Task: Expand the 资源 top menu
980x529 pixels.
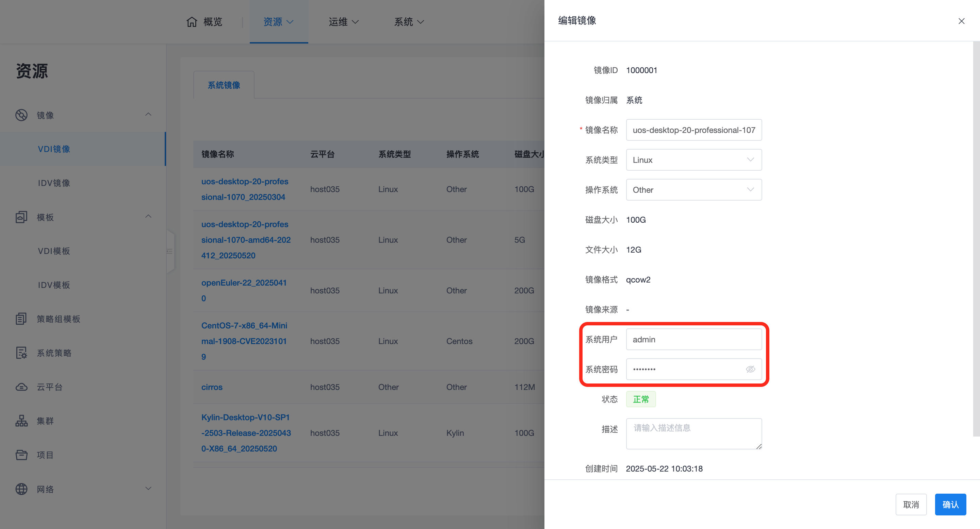Action: pos(278,22)
